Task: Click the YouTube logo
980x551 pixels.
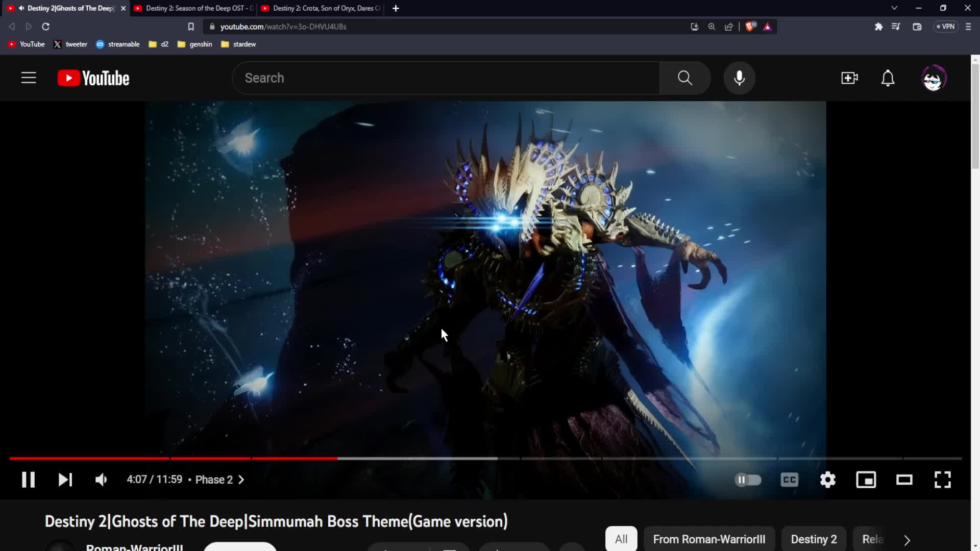Action: 92,78
